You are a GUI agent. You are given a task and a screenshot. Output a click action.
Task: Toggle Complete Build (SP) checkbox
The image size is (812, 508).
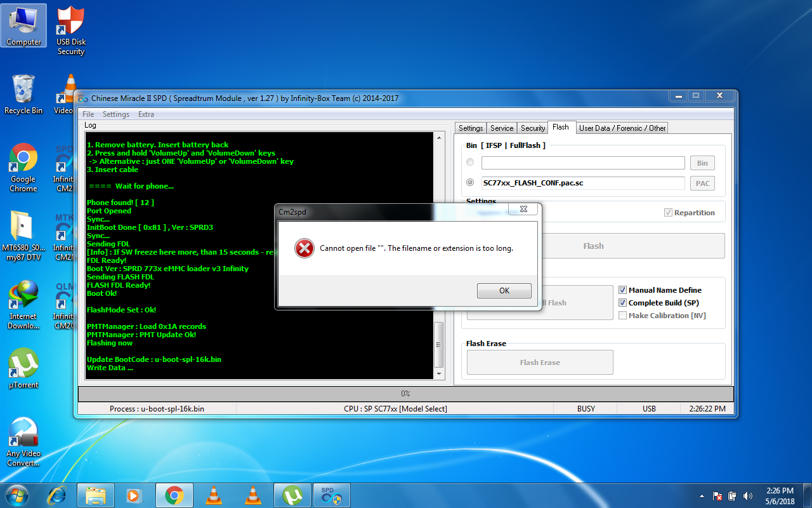622,303
